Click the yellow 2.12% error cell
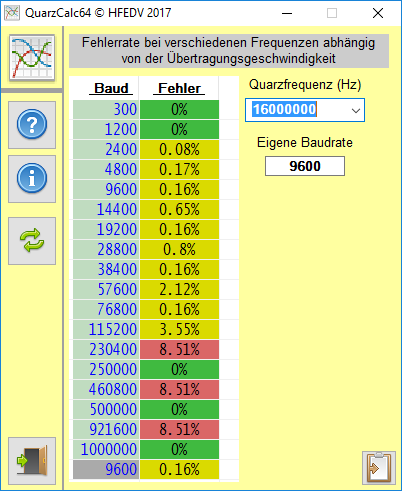Screen dimensions: 402x491 tap(179, 289)
